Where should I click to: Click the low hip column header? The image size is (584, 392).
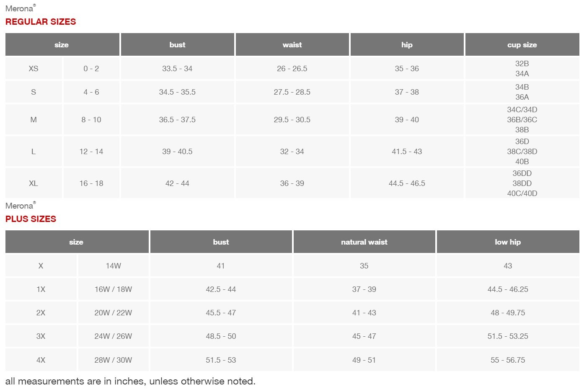(508, 242)
